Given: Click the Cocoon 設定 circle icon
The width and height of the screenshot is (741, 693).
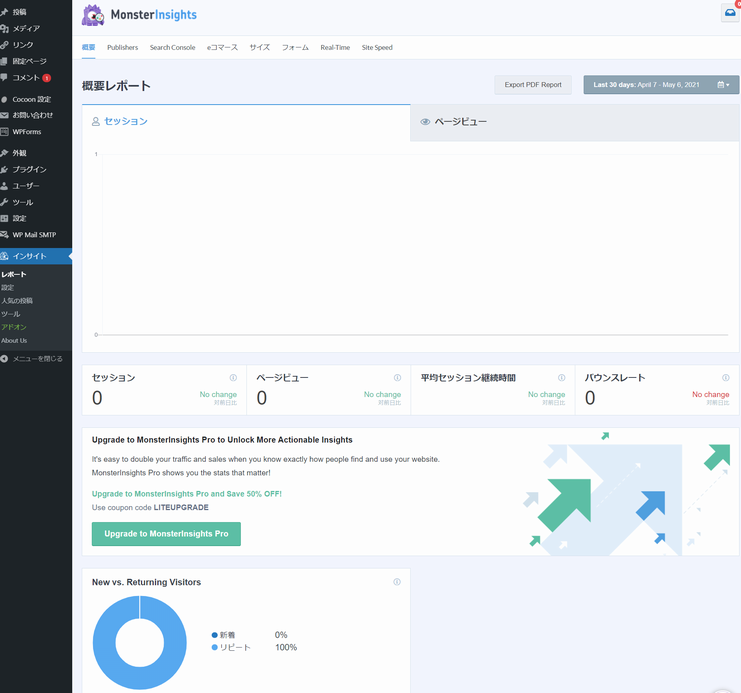Looking at the screenshot, I should 4,99.
